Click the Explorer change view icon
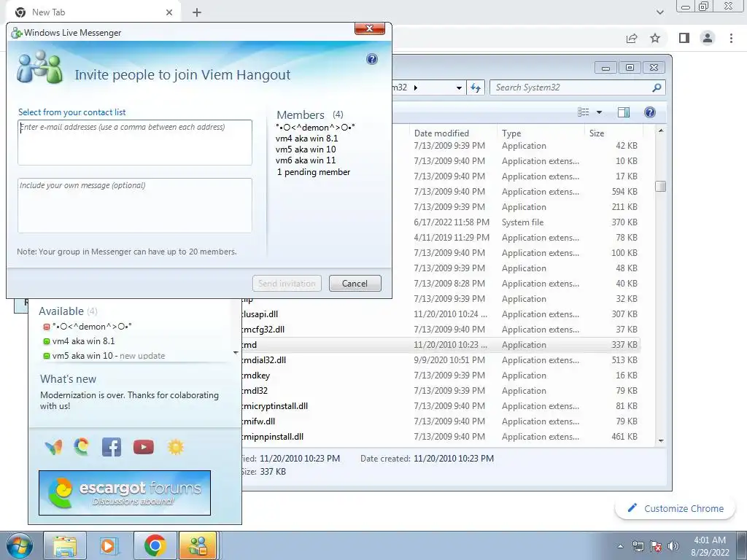 (x=584, y=112)
